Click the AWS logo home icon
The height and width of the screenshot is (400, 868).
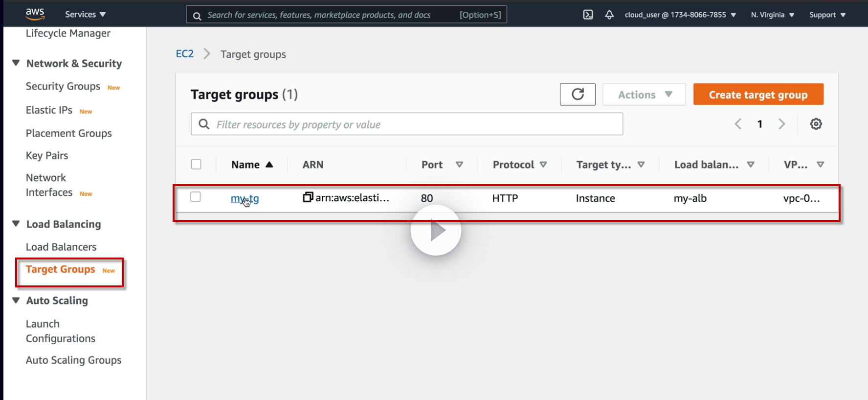(35, 14)
